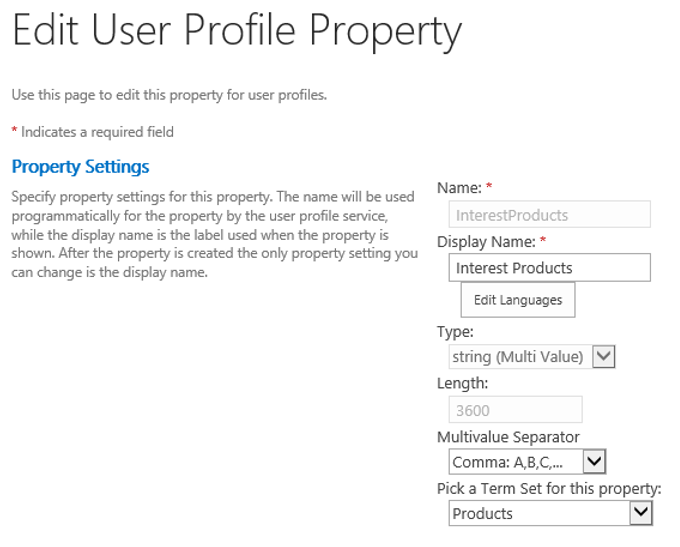Select the Property Settings section heading

click(80, 167)
